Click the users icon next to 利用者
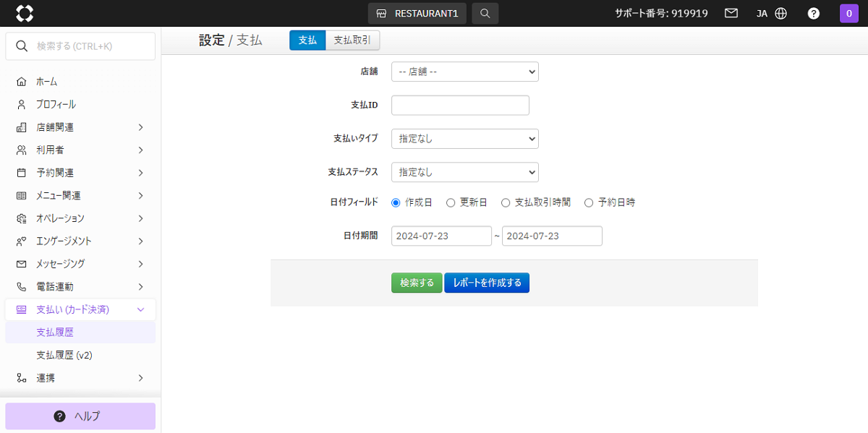Image resolution: width=868 pixels, height=433 pixels. (x=21, y=150)
